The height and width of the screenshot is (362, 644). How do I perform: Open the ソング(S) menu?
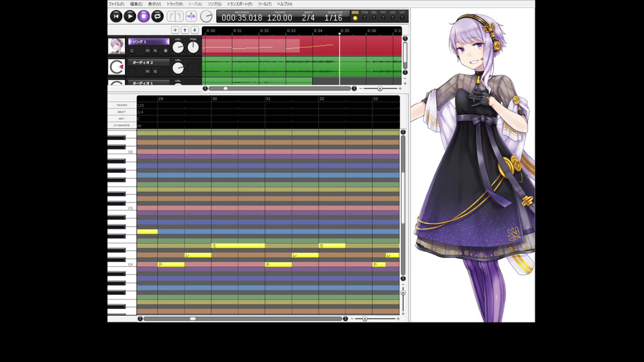pos(215,4)
